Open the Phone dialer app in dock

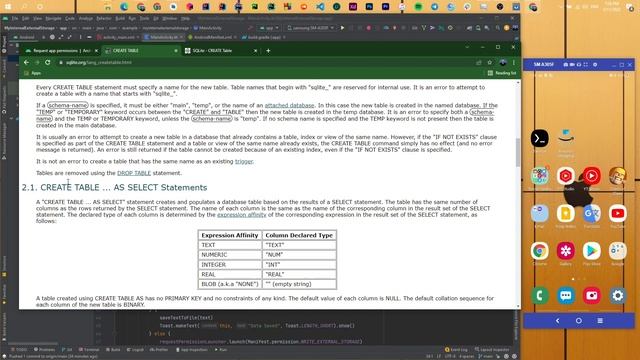[x=540, y=296]
